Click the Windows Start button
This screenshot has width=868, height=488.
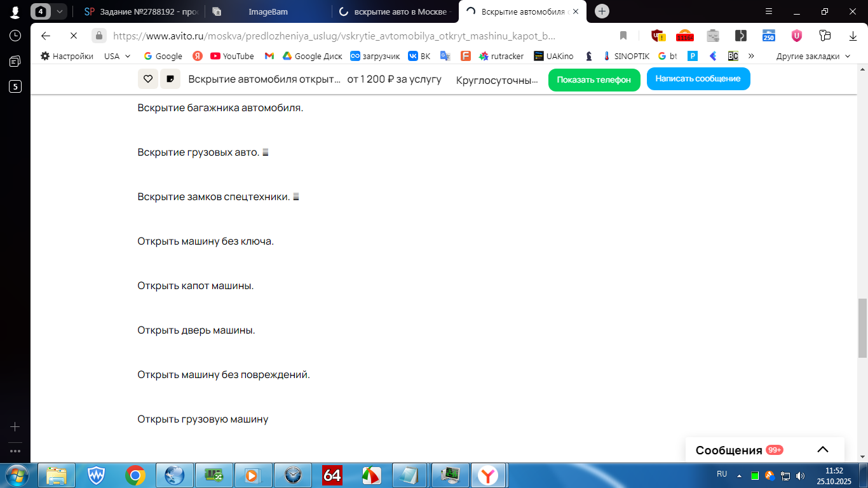pos(17,475)
